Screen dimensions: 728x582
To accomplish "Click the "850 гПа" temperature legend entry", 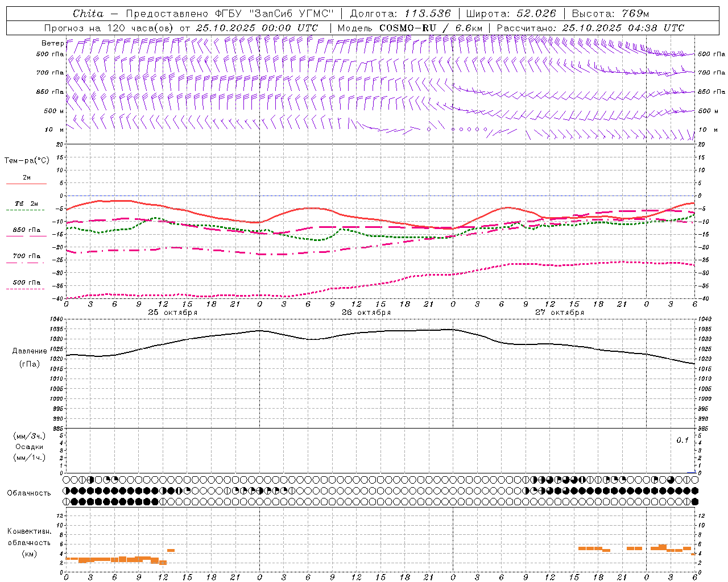I will click(x=27, y=230).
